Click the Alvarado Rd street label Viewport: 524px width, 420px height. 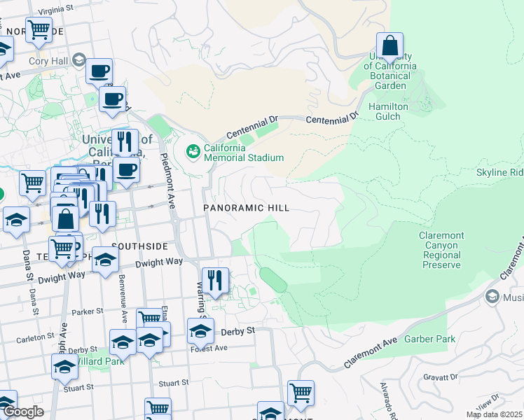click(389, 401)
